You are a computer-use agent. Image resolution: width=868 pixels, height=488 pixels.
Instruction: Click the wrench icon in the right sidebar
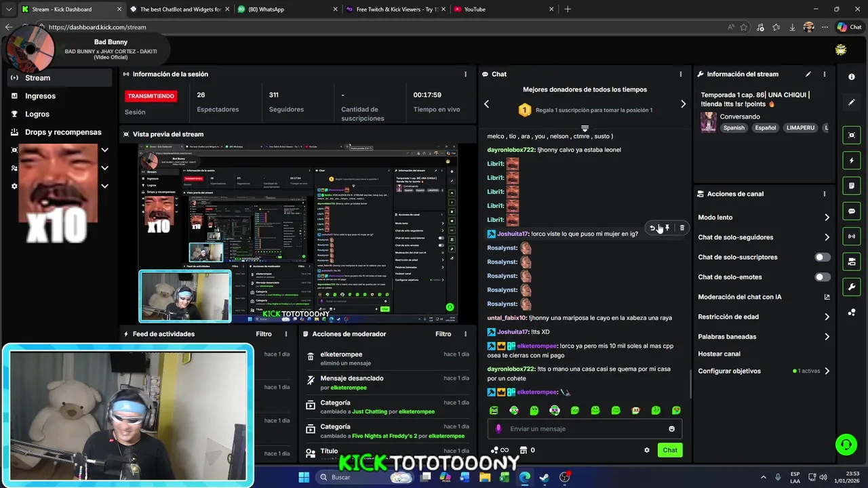pos(852,287)
